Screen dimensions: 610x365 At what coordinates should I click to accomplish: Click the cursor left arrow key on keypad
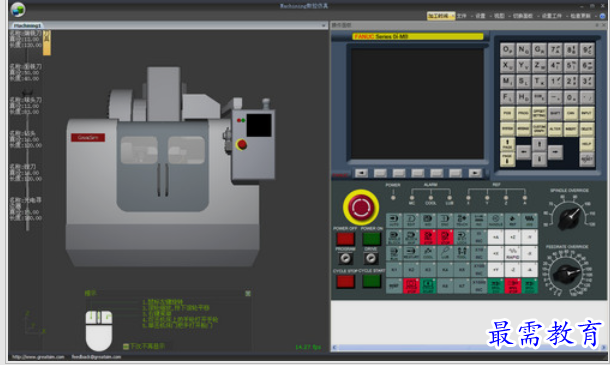523,152
